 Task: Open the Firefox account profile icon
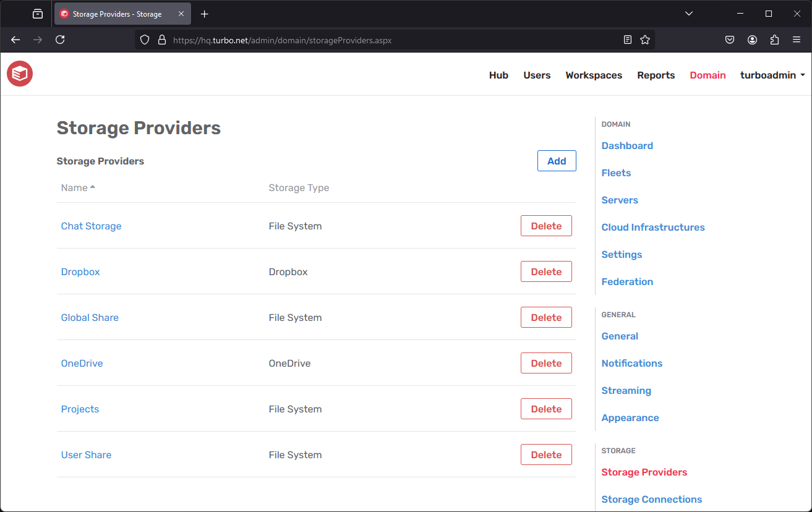(752, 40)
